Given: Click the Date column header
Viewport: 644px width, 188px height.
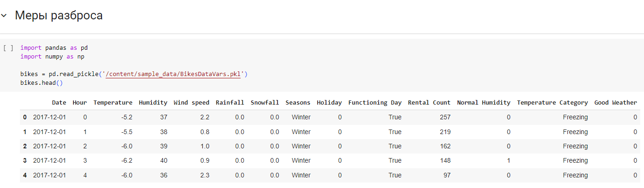Looking at the screenshot, I should (x=59, y=103).
